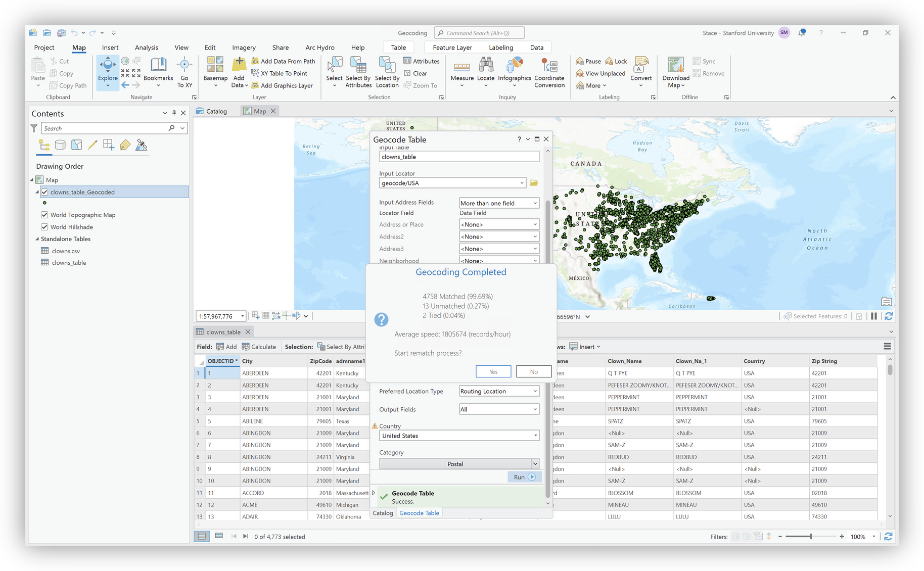Hide the World Hillshade layer
Screen dimensions: 924x571
click(x=45, y=227)
